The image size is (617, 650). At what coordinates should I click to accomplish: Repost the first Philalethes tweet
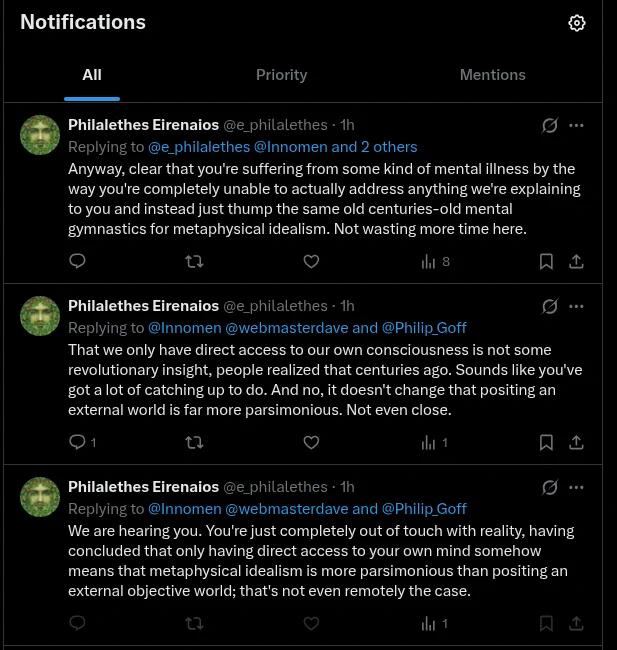click(194, 262)
